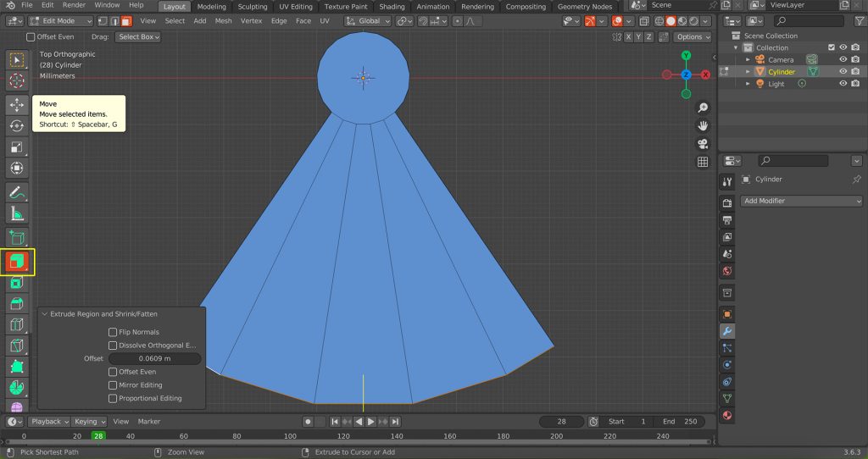
Task: Hide Cylinder in viewport with eye icon
Action: click(x=843, y=72)
